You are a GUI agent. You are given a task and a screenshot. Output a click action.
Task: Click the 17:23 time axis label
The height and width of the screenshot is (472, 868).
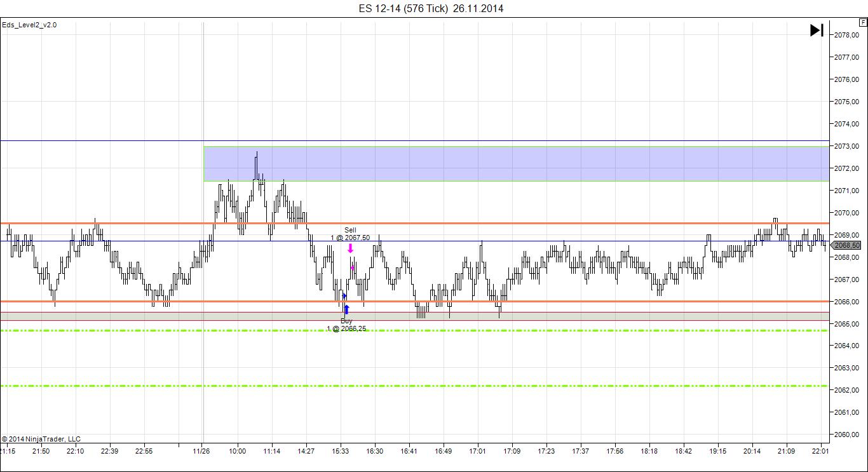click(546, 451)
